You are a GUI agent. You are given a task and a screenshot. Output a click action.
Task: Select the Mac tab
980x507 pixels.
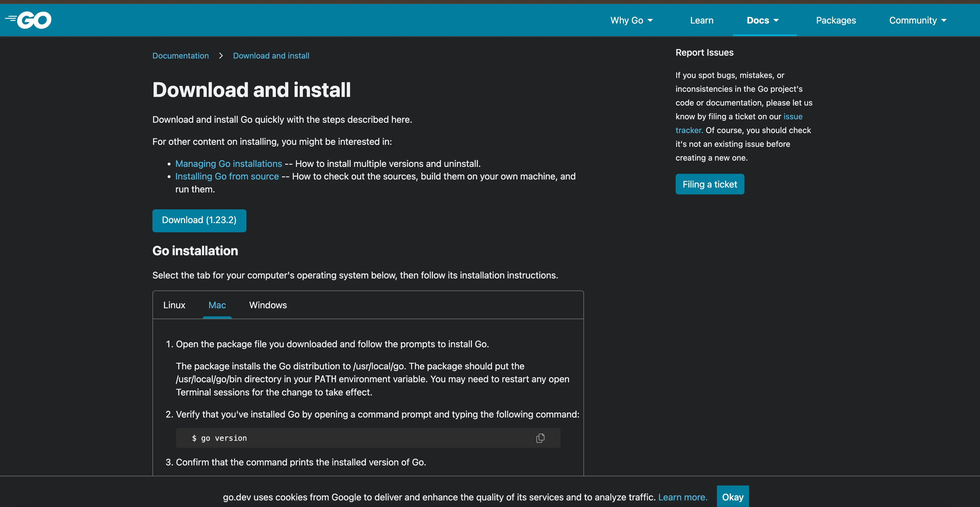pos(217,305)
